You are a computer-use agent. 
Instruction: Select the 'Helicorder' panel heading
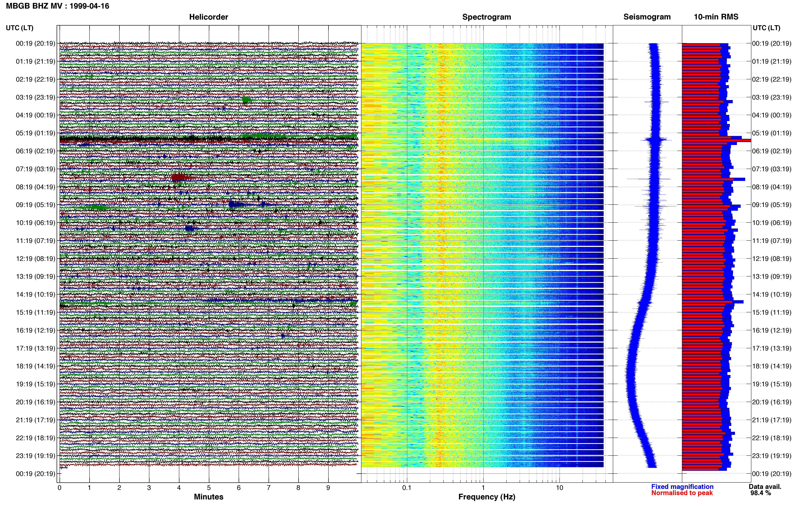click(209, 17)
